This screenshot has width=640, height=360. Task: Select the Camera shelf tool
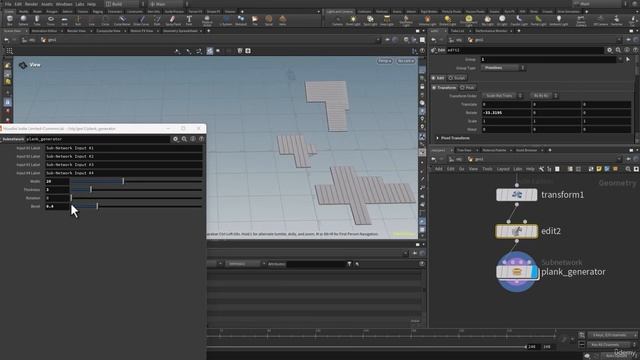(337, 20)
